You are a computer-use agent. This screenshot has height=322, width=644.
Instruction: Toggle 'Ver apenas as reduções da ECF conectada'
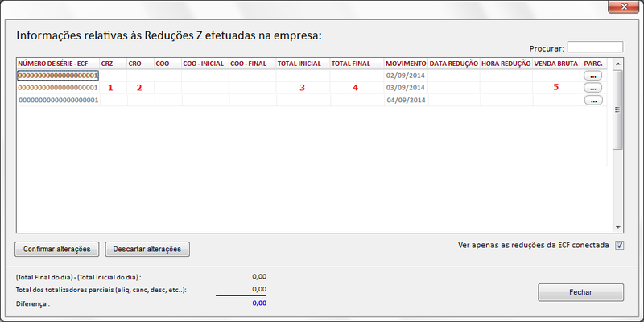click(x=619, y=245)
